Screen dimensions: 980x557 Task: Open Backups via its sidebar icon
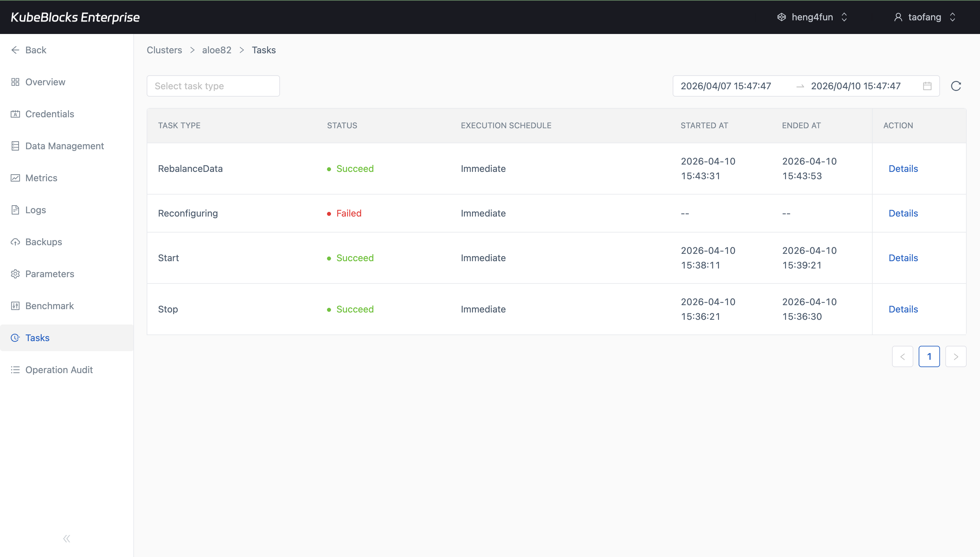pyautogui.click(x=15, y=242)
